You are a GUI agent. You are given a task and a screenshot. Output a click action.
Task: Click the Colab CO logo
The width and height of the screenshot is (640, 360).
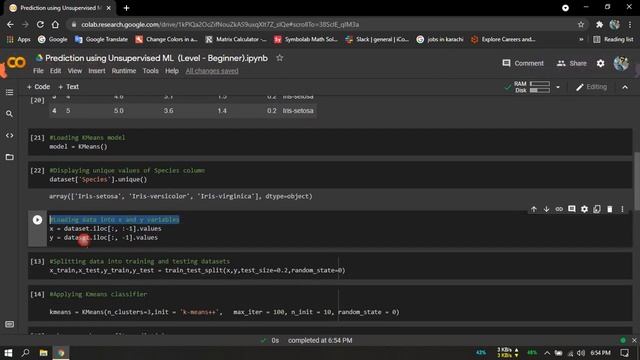[x=16, y=62]
